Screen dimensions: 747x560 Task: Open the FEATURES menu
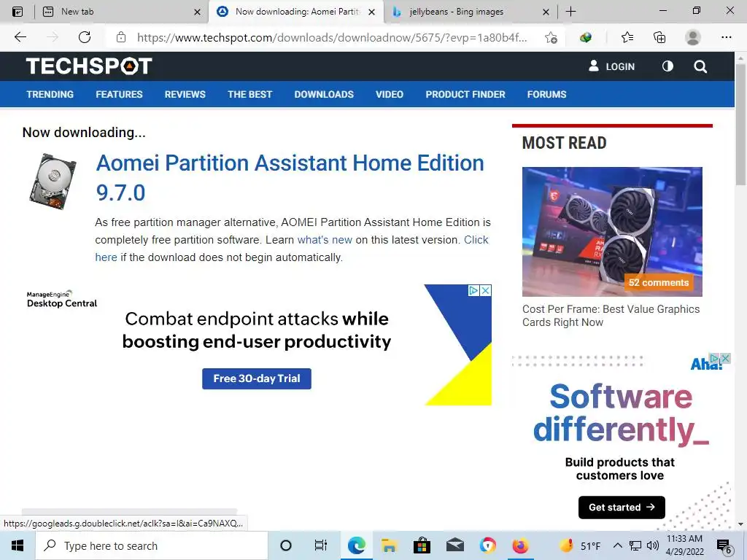[119, 94]
